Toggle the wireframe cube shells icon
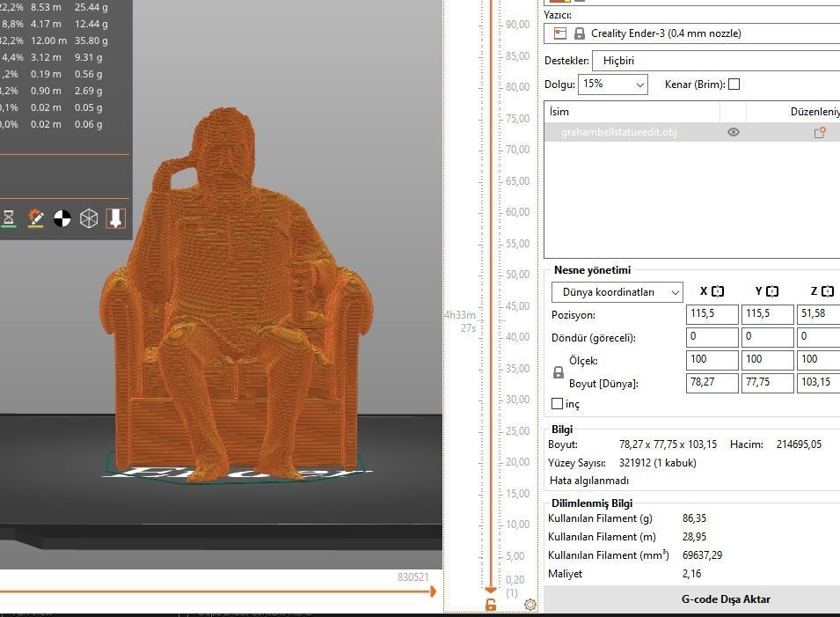Screen dimensions: 840x617 coord(89,218)
